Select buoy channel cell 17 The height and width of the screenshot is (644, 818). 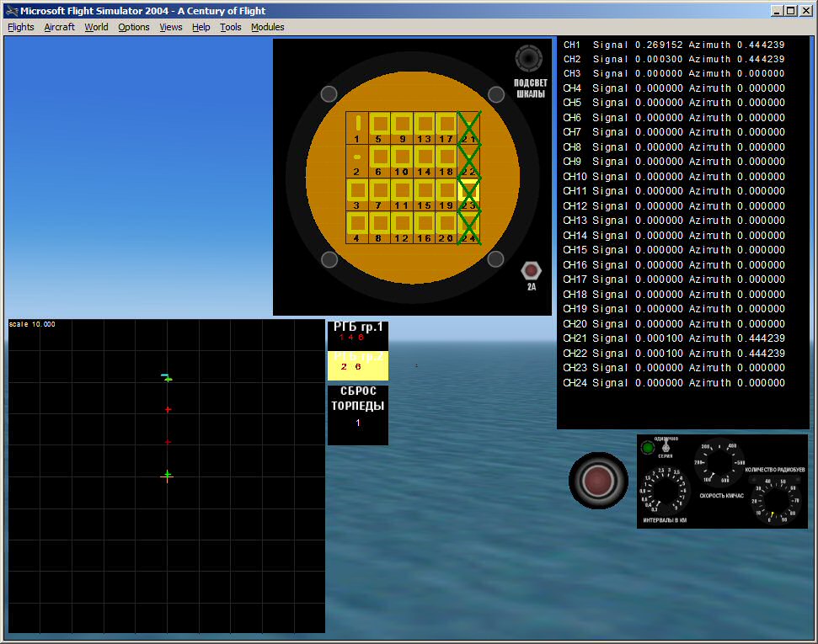[x=446, y=128]
